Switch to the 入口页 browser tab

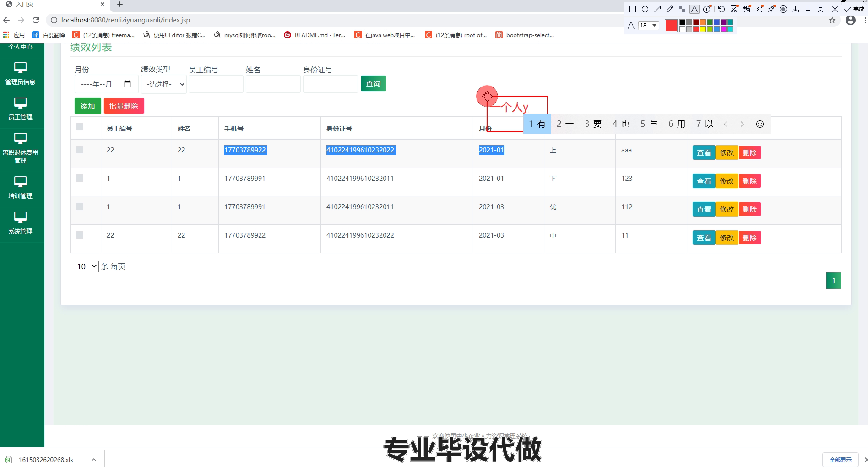point(55,5)
